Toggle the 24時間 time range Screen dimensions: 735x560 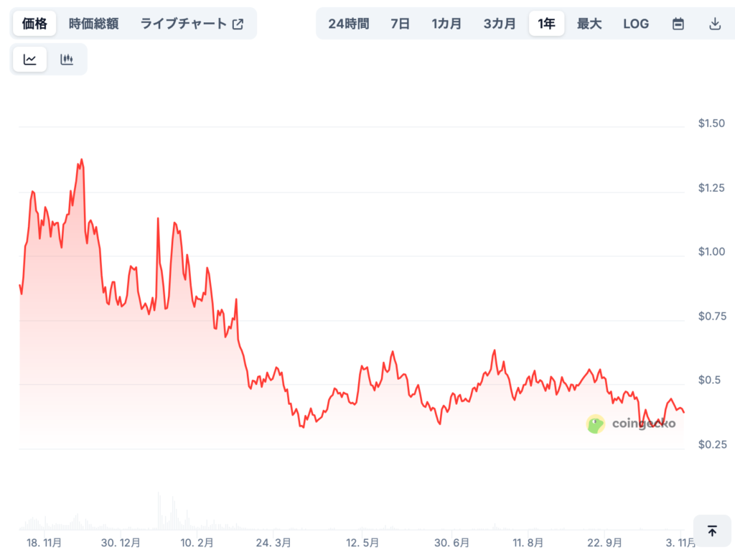click(x=348, y=23)
